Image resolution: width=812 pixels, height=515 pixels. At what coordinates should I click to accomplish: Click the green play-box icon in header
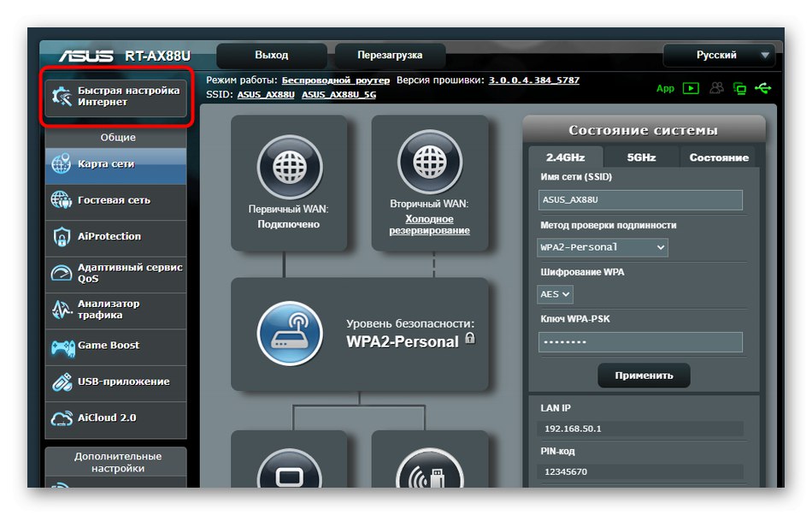(691, 88)
